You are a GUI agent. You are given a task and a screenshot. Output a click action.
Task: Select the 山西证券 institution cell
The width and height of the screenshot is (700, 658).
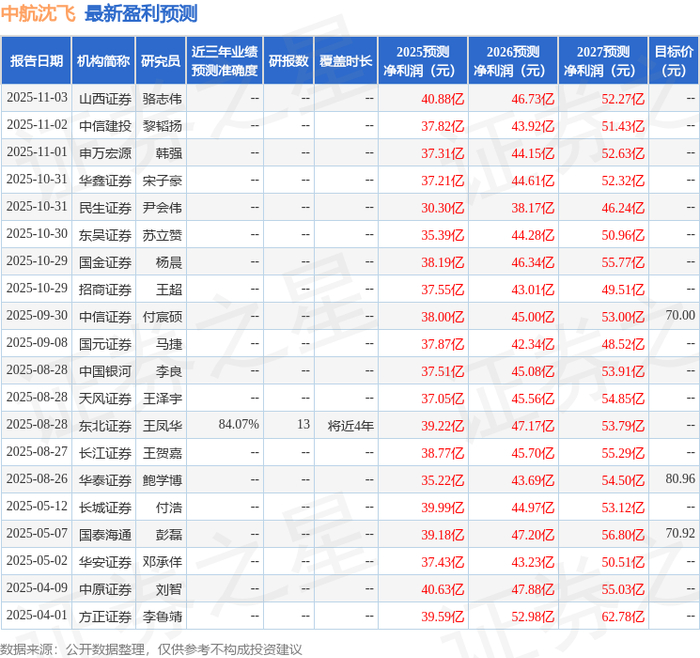point(105,99)
